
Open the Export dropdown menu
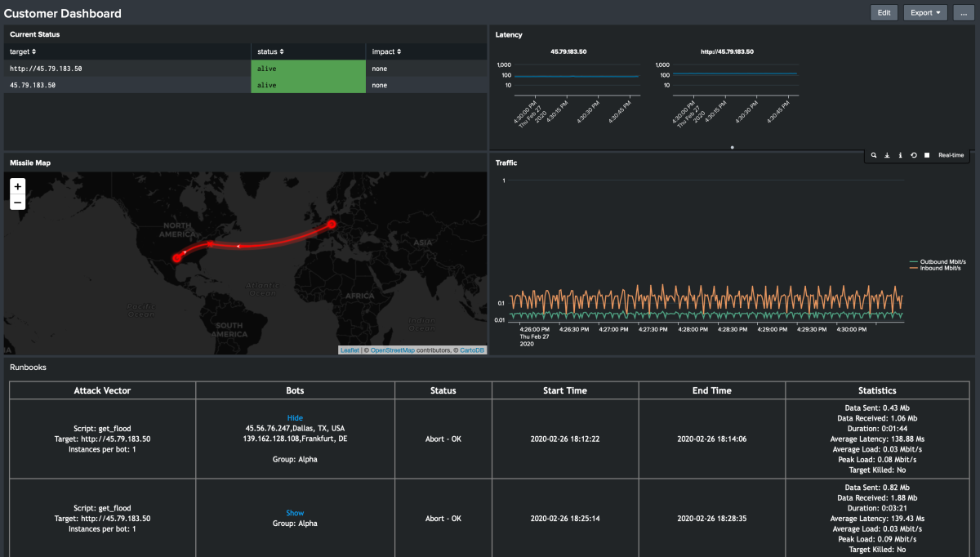point(925,13)
